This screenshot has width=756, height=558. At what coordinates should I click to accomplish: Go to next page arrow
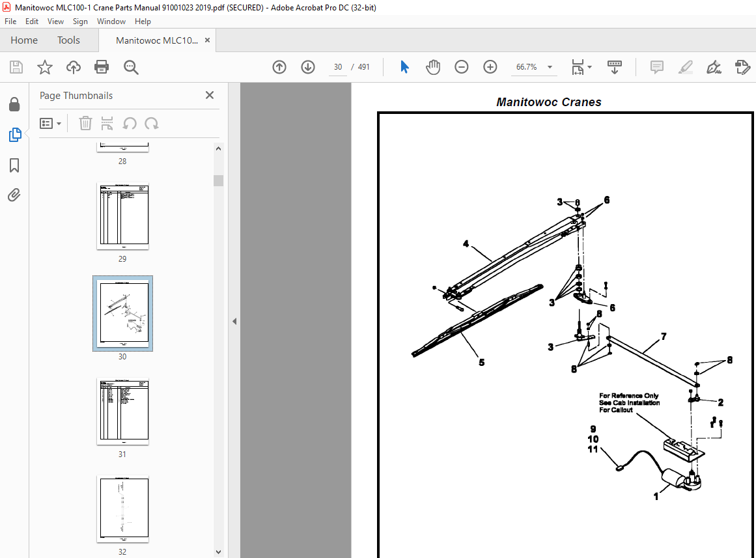tap(308, 67)
